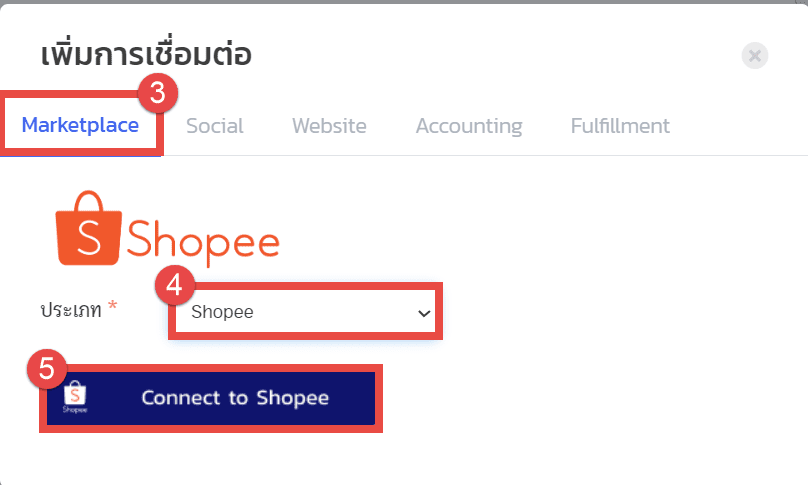Viewport: 808px width, 485px height.
Task: Click the Connect to Shopee button
Action: pyautogui.click(x=211, y=398)
